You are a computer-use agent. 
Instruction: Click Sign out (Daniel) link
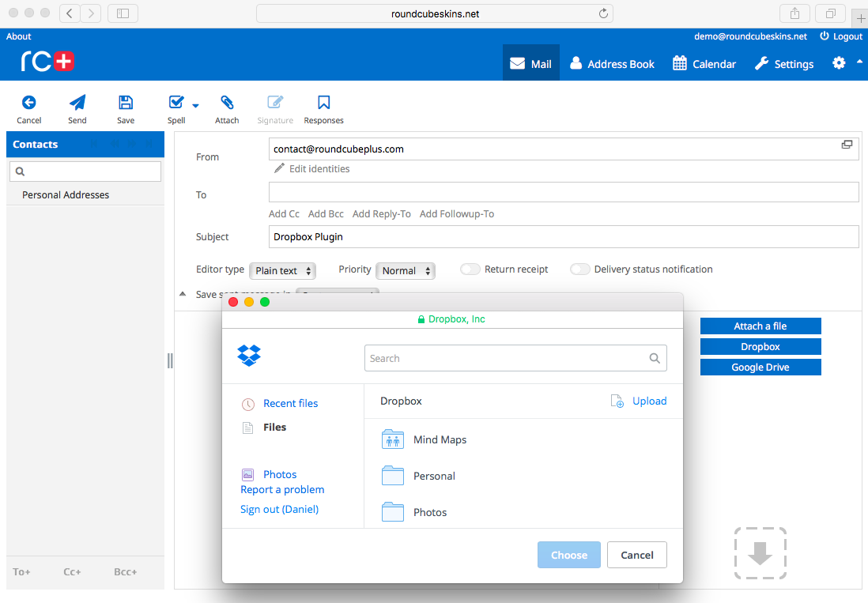[280, 509]
